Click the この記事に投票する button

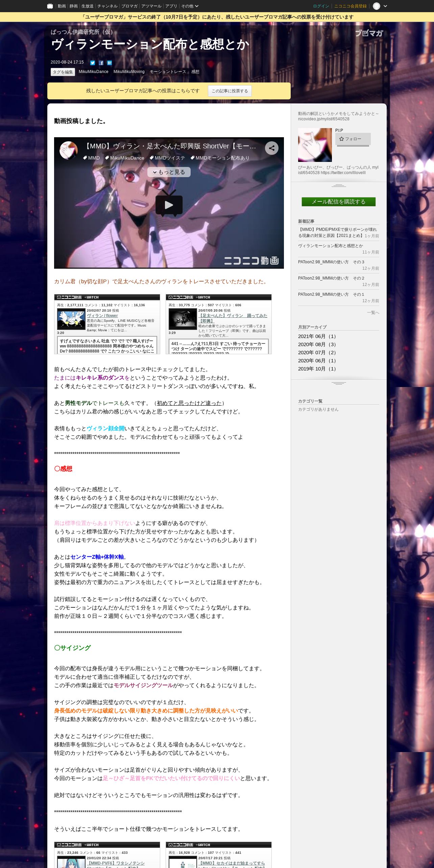230,91
